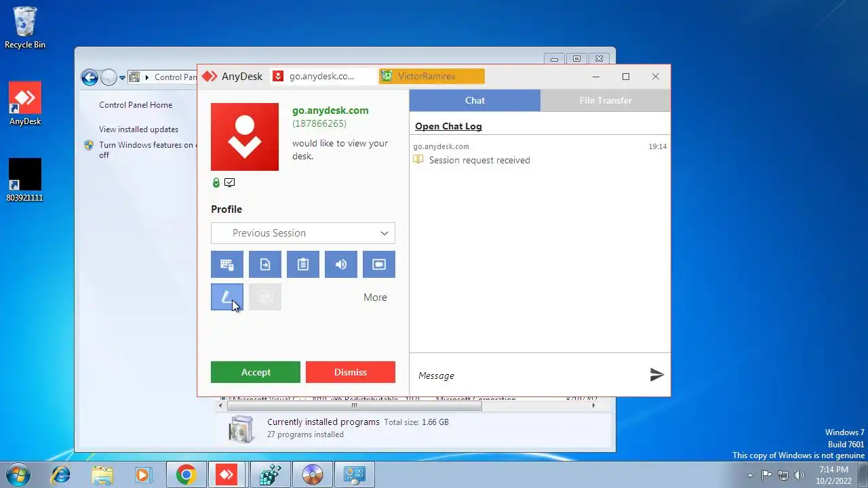This screenshot has height=488, width=868.
Task: Minimize the AnyDesk window
Action: click(596, 77)
